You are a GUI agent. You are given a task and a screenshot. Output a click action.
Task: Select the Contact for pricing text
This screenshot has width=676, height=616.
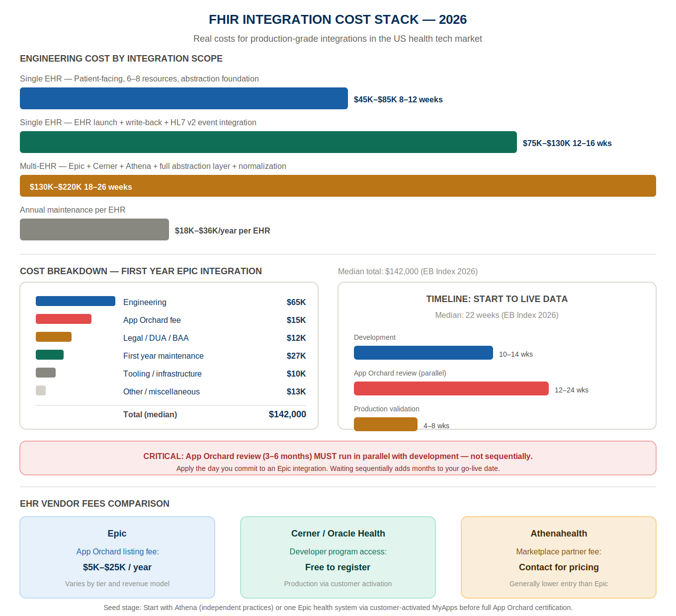559,567
